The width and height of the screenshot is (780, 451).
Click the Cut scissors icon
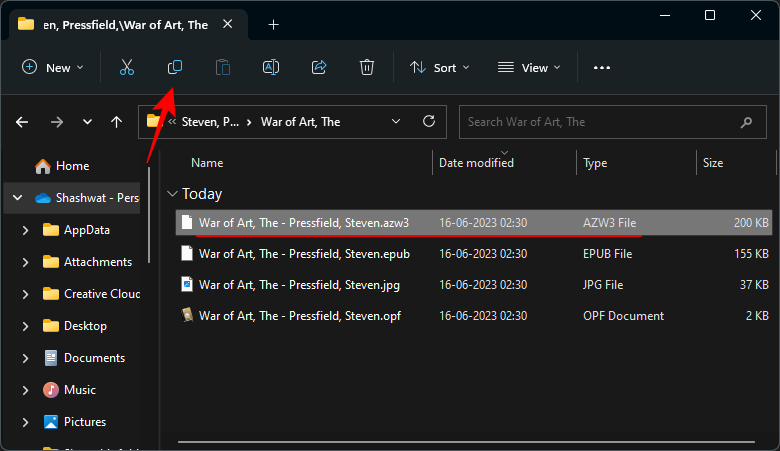click(x=126, y=67)
